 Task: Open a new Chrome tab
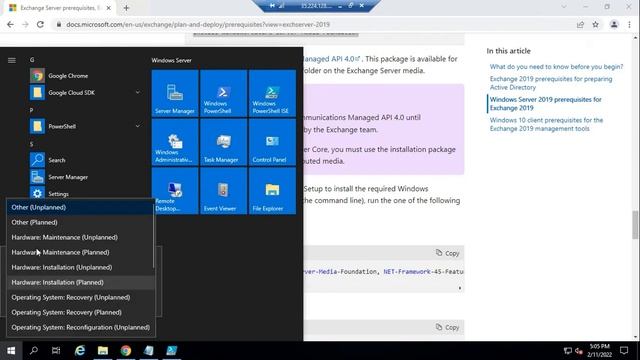(126, 8)
